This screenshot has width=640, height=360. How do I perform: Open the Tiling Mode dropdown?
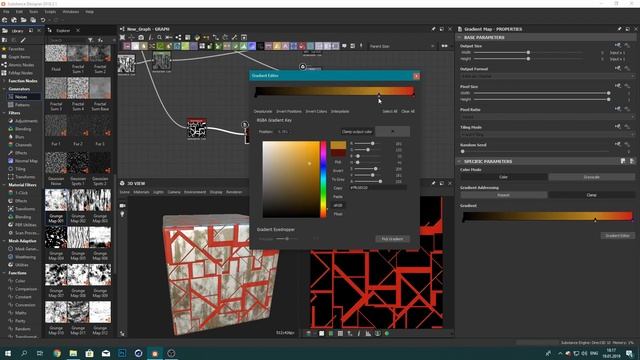[547, 134]
